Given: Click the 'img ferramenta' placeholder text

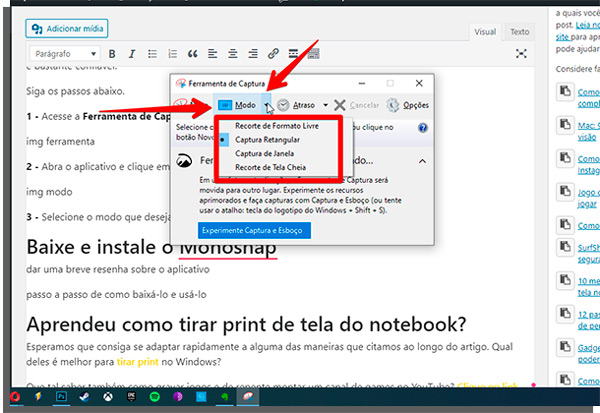Looking at the screenshot, I should click(60, 142).
